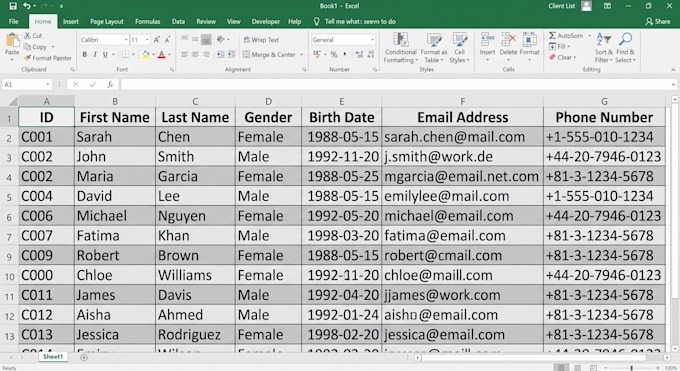680x371 pixels.
Task: Open the Help tab
Action: [294, 21]
